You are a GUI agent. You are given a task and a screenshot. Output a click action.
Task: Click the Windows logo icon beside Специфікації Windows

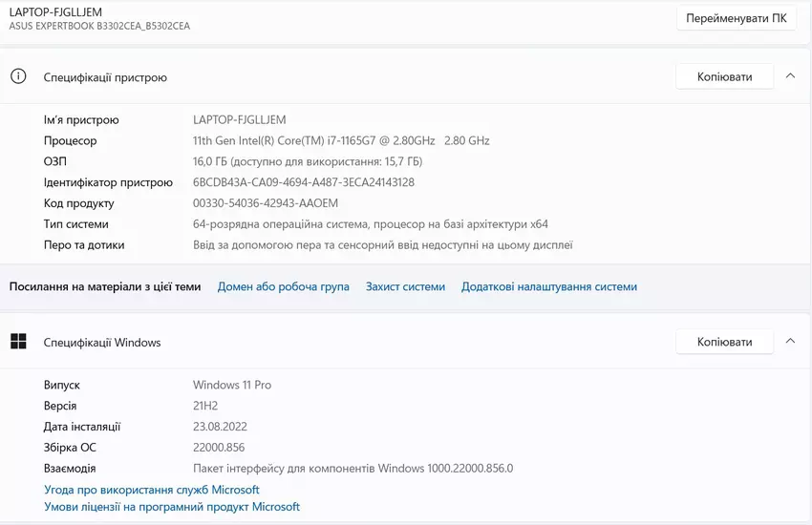pos(18,342)
